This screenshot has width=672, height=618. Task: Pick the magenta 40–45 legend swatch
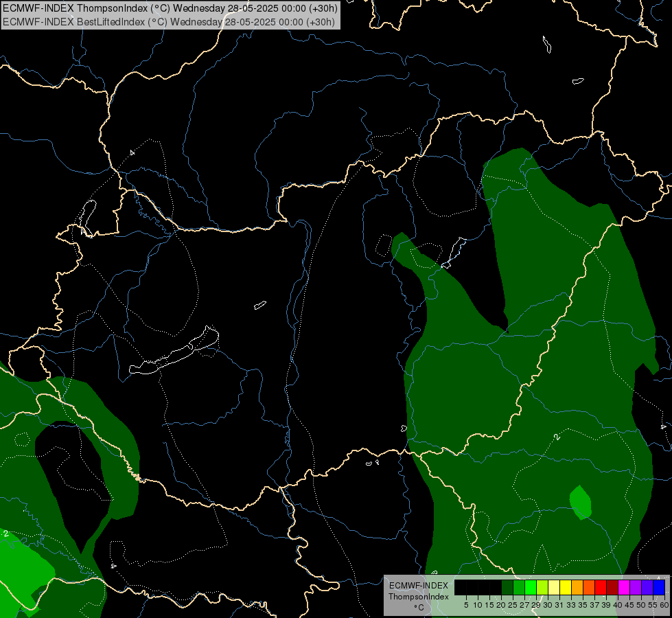pos(624,587)
